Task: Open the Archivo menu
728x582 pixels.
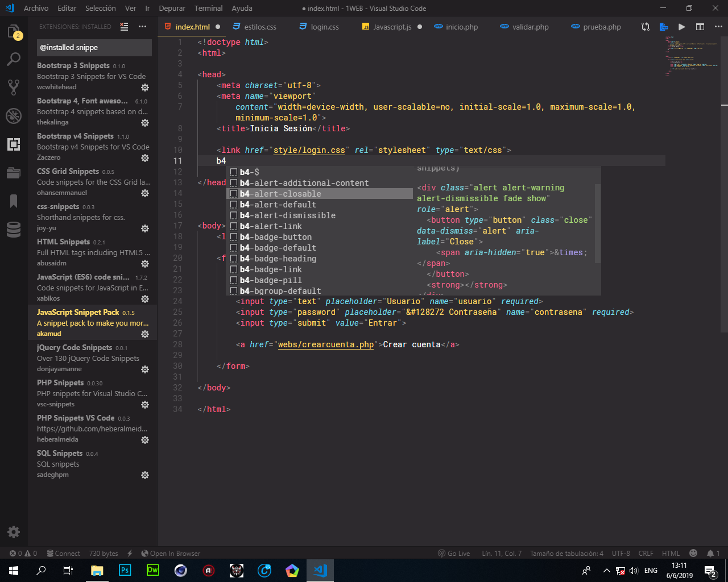Action: click(36, 8)
